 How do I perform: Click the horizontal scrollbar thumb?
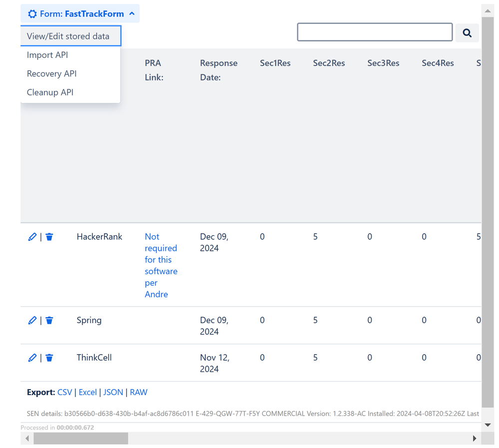pos(81,438)
